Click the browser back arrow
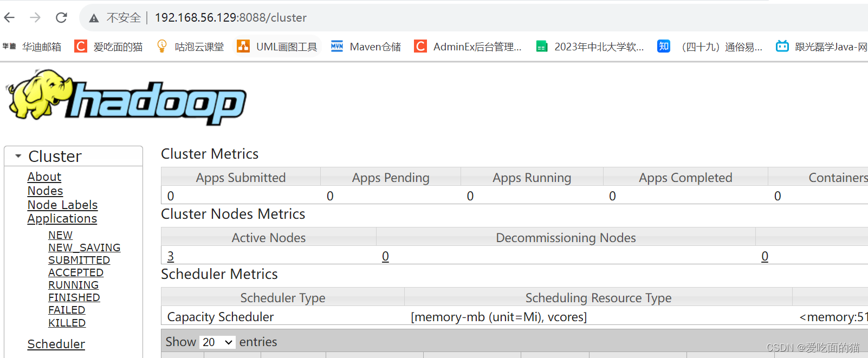The image size is (868, 358). pyautogui.click(x=9, y=18)
